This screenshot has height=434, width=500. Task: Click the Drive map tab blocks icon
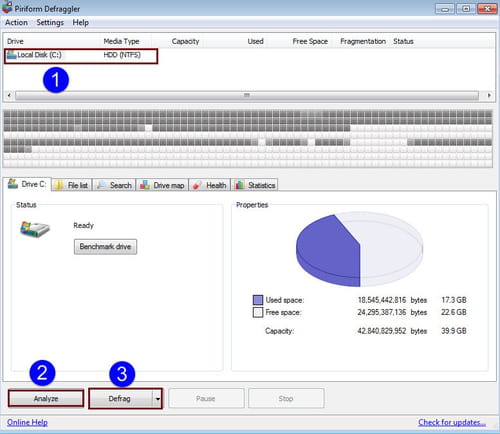[x=144, y=185]
